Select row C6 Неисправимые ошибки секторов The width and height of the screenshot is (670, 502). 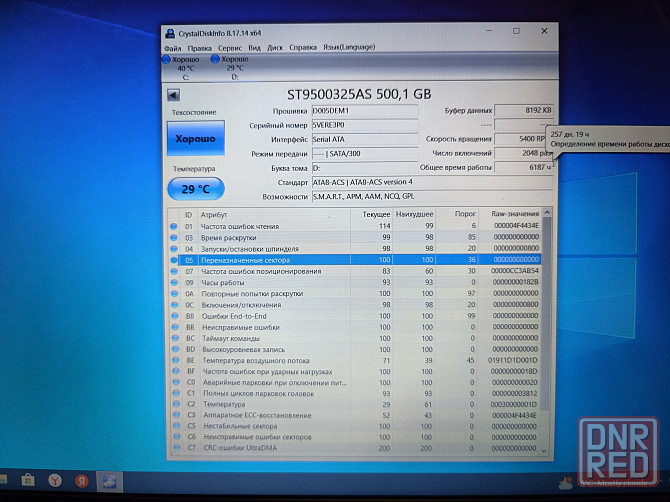[x=355, y=437]
